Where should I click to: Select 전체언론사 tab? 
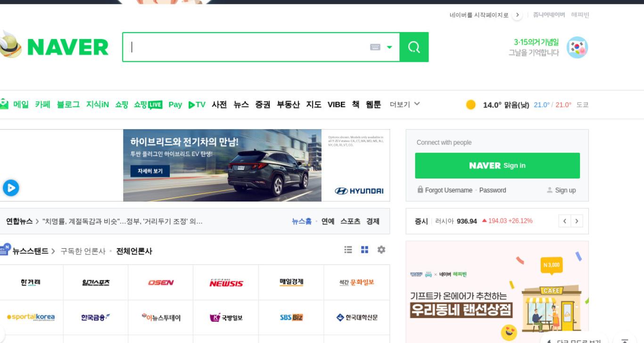point(134,251)
